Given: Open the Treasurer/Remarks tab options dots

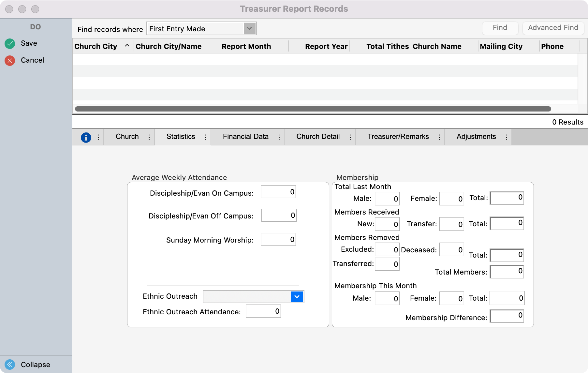Looking at the screenshot, I should click(439, 137).
